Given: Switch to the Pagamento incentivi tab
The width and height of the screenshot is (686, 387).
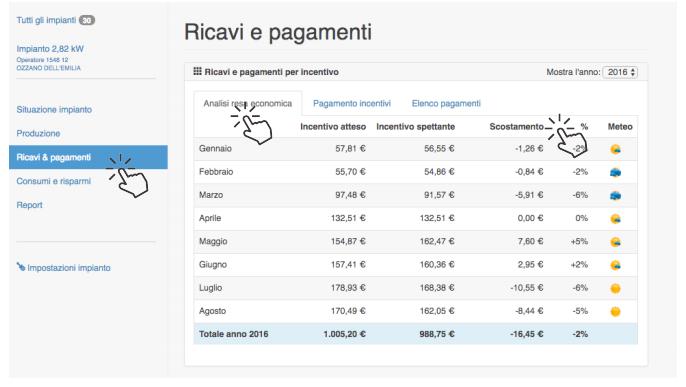Looking at the screenshot, I should 352,104.
